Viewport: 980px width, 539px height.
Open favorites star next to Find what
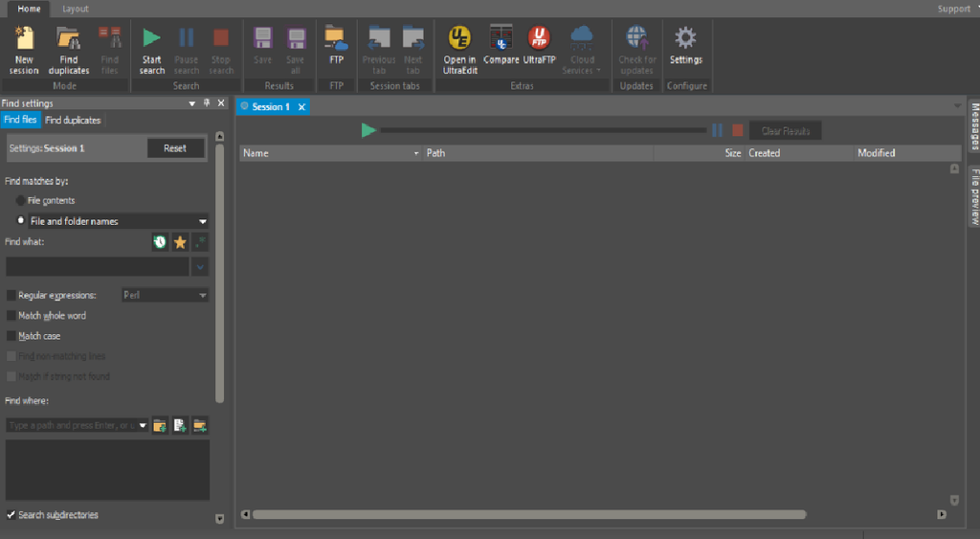180,242
